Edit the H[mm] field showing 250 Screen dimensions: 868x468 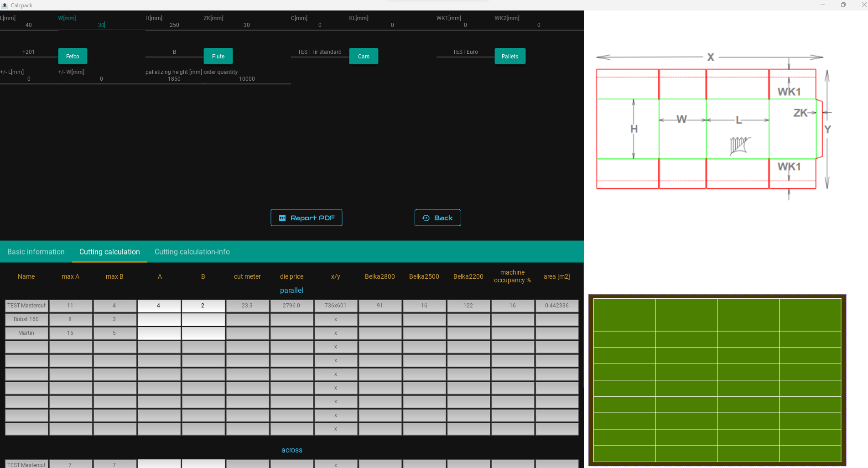[x=174, y=25]
